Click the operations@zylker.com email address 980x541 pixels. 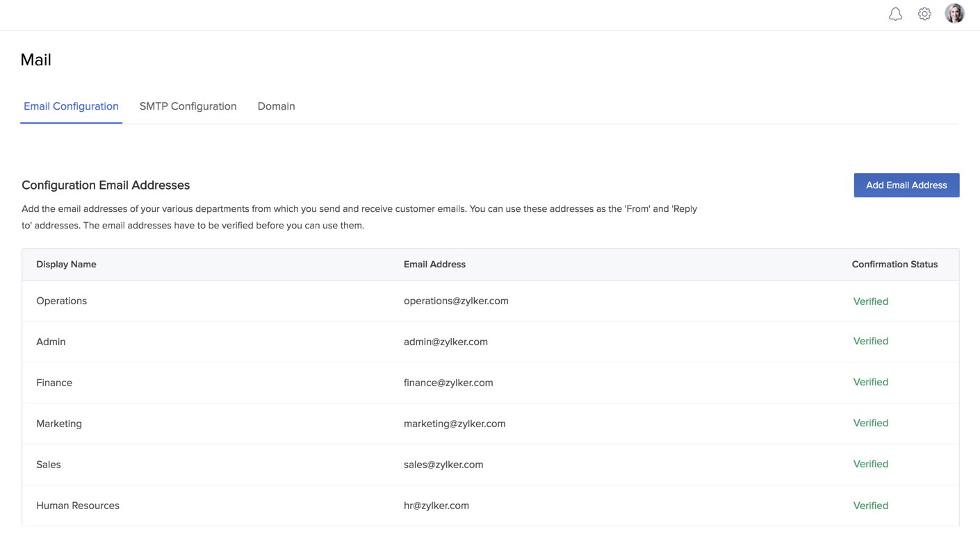point(456,301)
